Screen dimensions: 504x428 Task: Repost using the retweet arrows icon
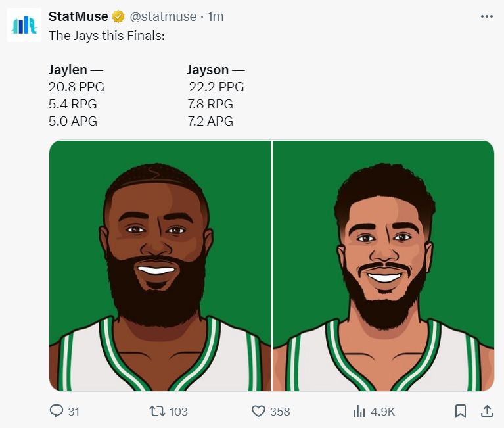(x=157, y=411)
